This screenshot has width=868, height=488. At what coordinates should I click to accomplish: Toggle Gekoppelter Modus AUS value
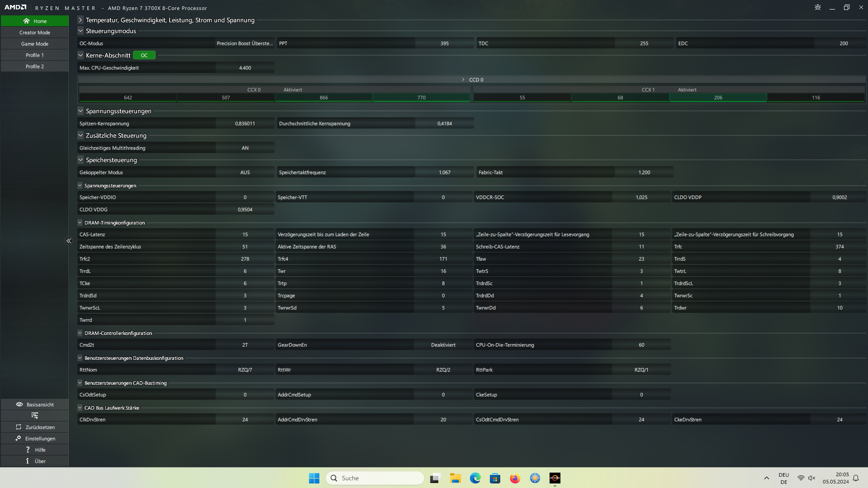[245, 172]
